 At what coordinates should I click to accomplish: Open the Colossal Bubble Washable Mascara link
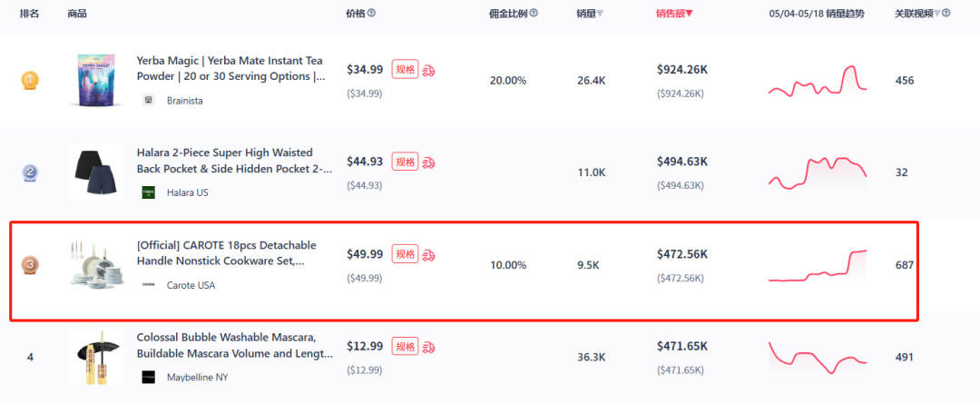coord(234,346)
